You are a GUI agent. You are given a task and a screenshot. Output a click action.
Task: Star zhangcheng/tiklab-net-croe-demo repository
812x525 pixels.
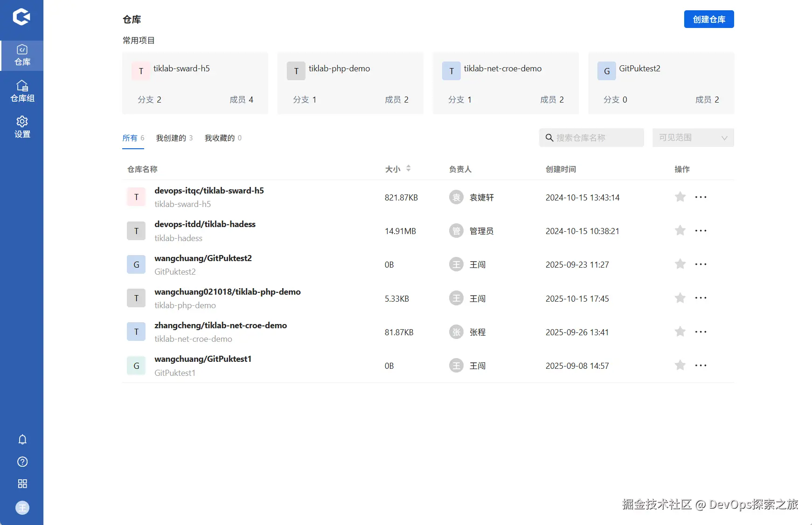(x=680, y=332)
